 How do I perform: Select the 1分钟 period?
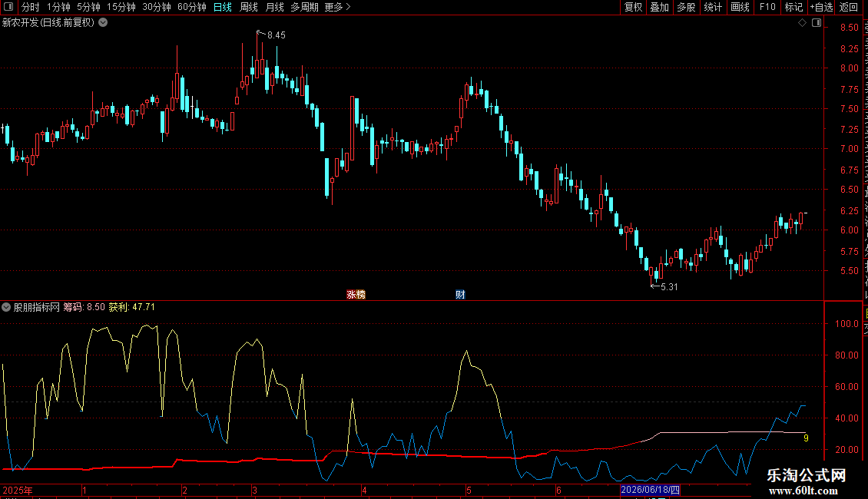[x=58, y=7]
